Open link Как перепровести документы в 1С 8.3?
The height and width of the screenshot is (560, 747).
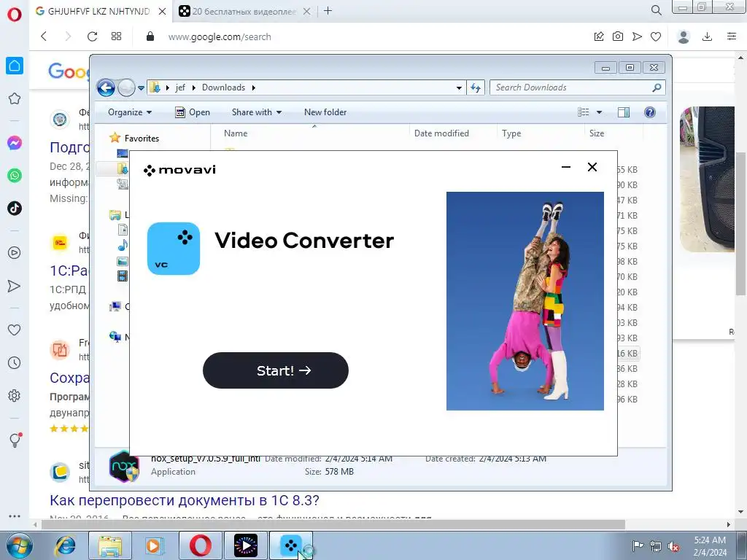[185, 500]
